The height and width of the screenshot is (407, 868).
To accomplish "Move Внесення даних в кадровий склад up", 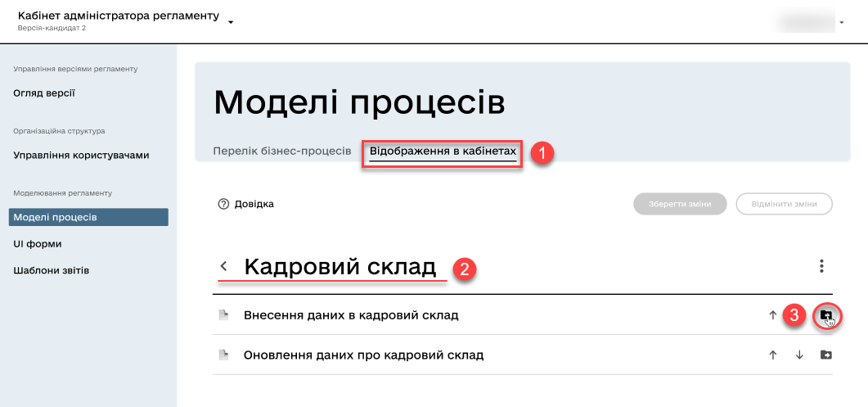I will (x=772, y=314).
